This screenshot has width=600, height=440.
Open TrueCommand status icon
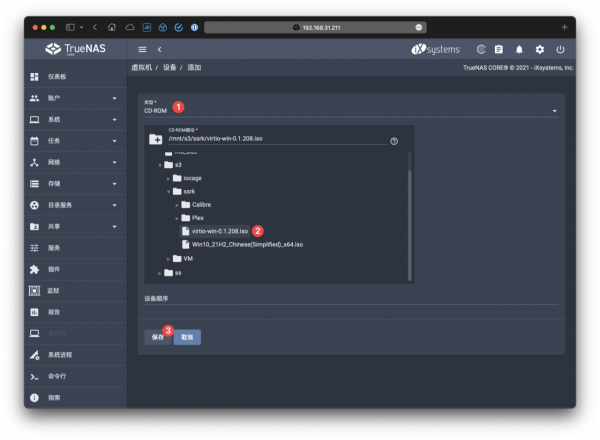(481, 49)
